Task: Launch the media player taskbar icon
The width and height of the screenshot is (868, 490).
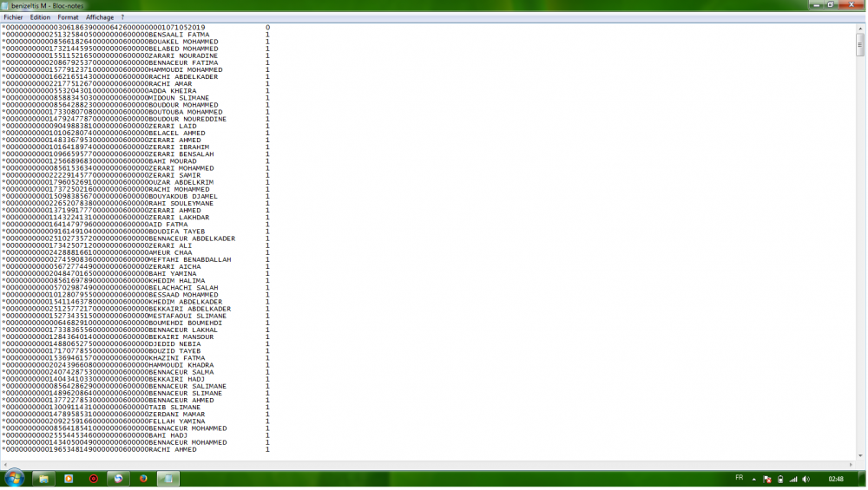Action: (x=69, y=478)
